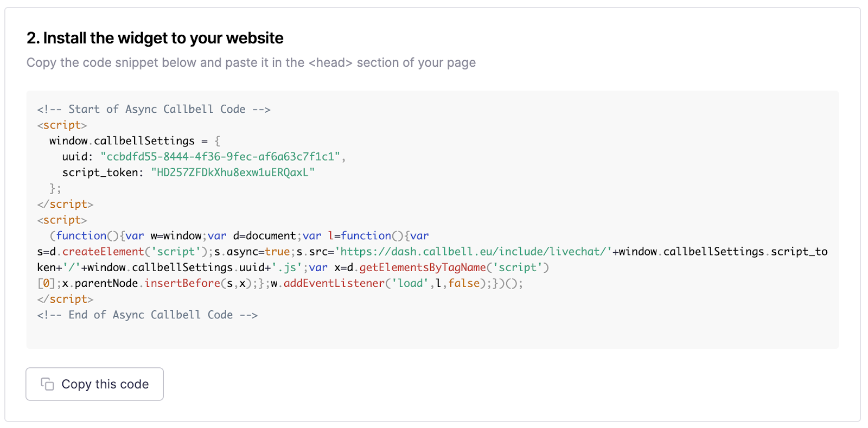The width and height of the screenshot is (868, 428).
Task: Click the first closing script tag
Action: point(65,204)
